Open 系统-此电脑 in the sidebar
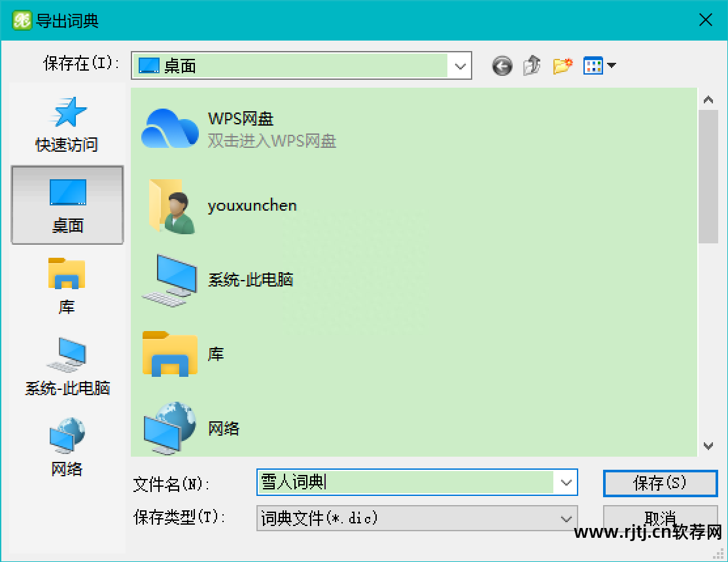 coord(67,367)
